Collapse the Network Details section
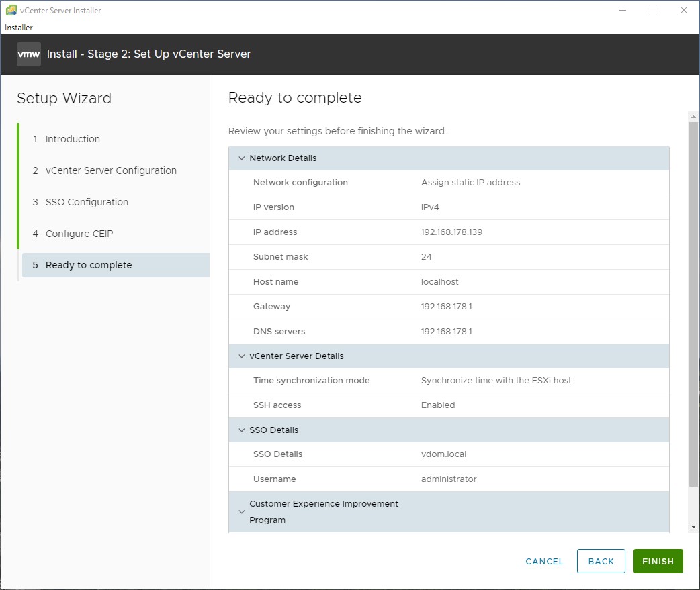 pyautogui.click(x=242, y=158)
